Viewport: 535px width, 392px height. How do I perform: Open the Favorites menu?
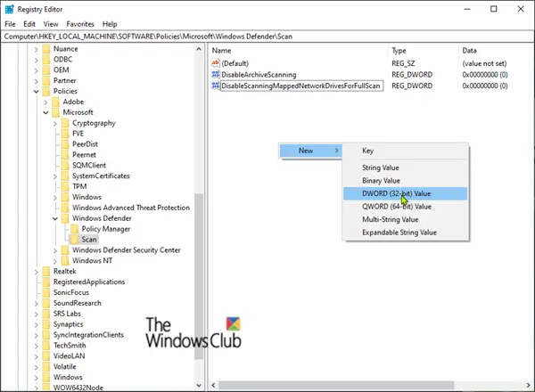(x=80, y=24)
